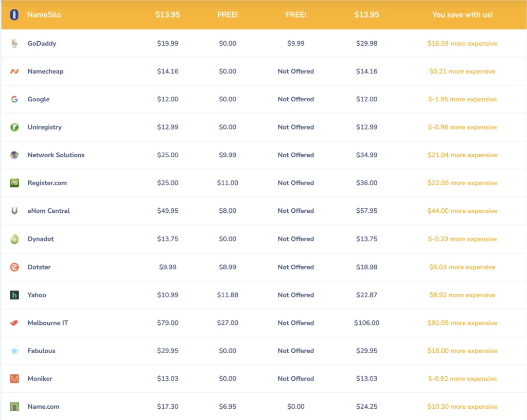The width and height of the screenshot is (527, 420).
Task: Click Register.com's $11.00 fee cell
Action: tap(227, 183)
